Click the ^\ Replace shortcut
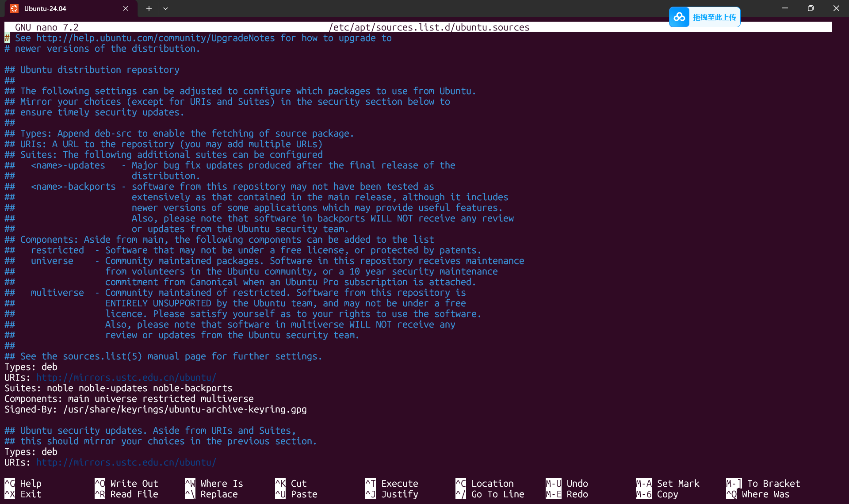849x504 pixels. coord(211,494)
